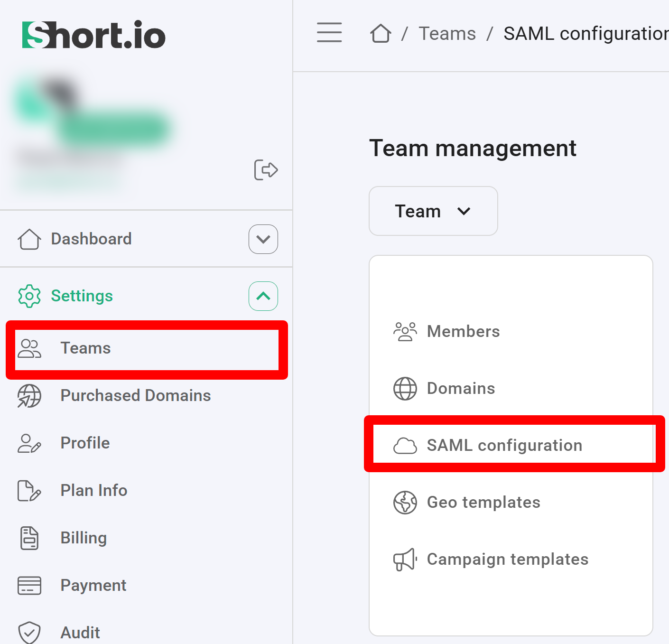Click the Billing document icon
This screenshot has width=669, height=644.
pos(29,538)
